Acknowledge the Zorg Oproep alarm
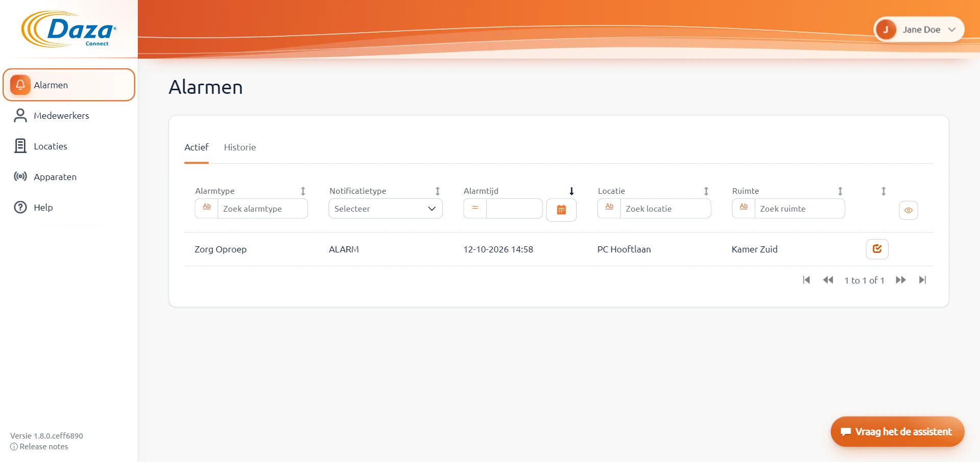This screenshot has width=980, height=462. [877, 249]
